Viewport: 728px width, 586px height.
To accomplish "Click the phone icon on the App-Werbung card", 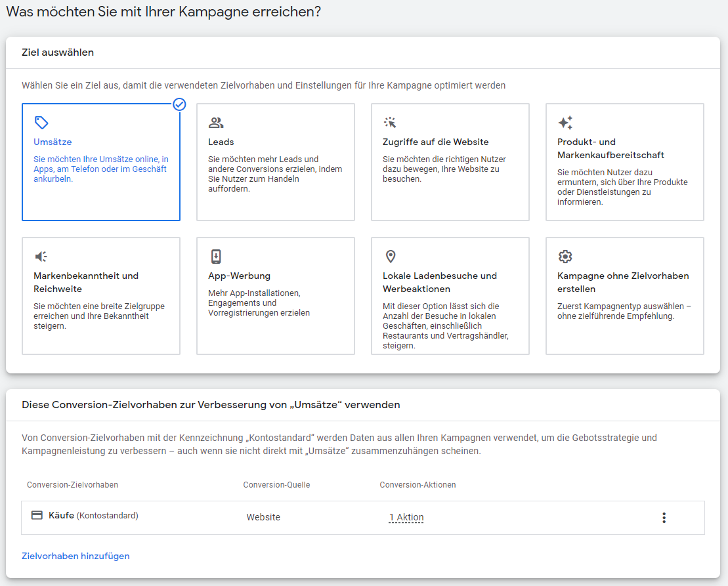I will coord(217,257).
